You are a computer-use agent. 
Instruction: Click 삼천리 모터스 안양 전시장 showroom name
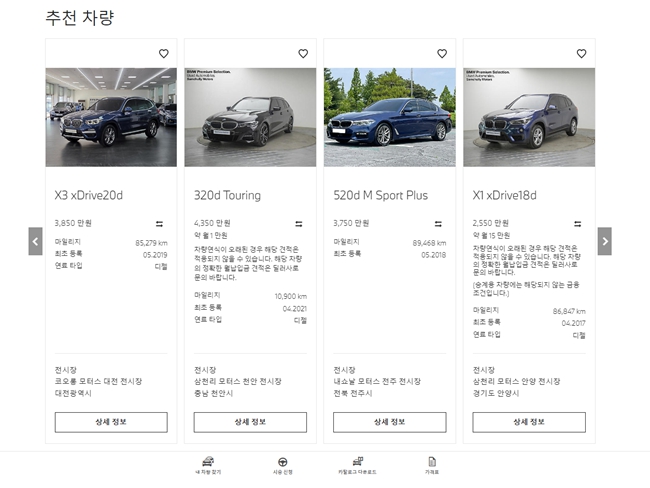pyautogui.click(x=517, y=381)
